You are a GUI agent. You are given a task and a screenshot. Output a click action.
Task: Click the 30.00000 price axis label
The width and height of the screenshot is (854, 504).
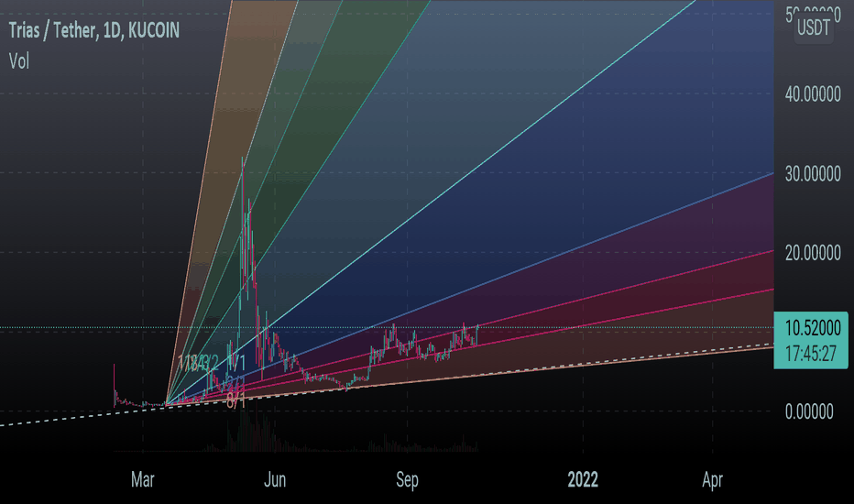coord(813,174)
